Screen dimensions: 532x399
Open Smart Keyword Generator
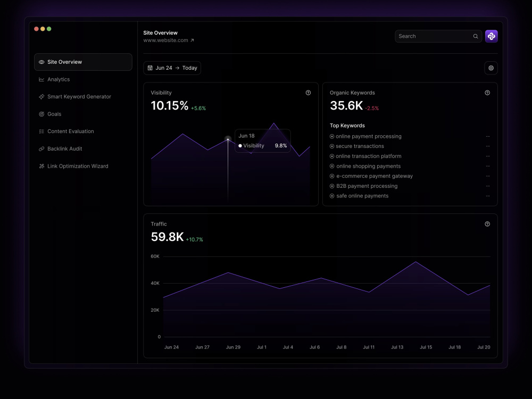point(79,97)
